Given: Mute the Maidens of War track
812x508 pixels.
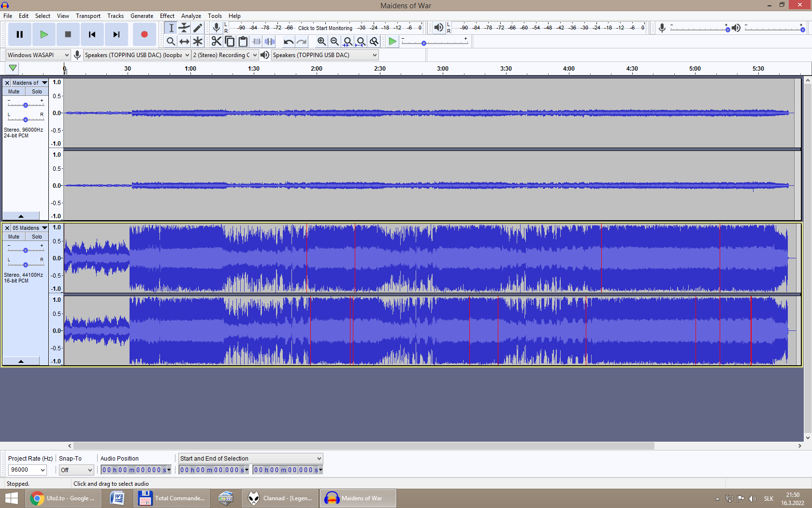Looking at the screenshot, I should click(14, 91).
